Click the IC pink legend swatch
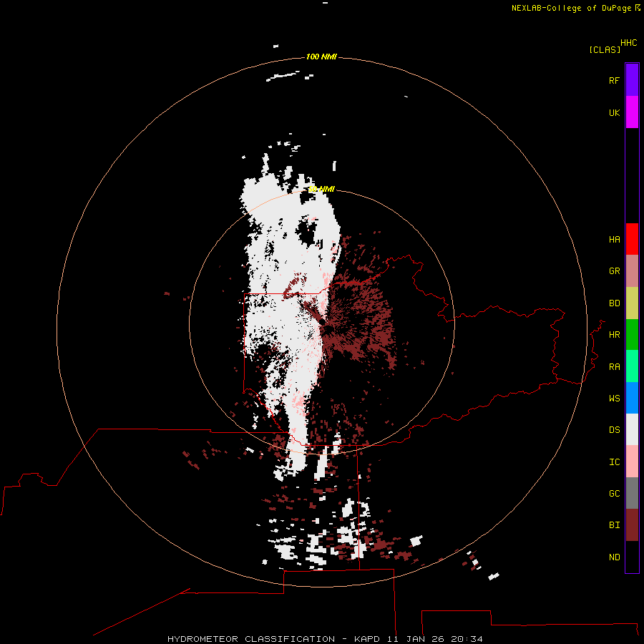The image size is (644, 644). (632, 462)
